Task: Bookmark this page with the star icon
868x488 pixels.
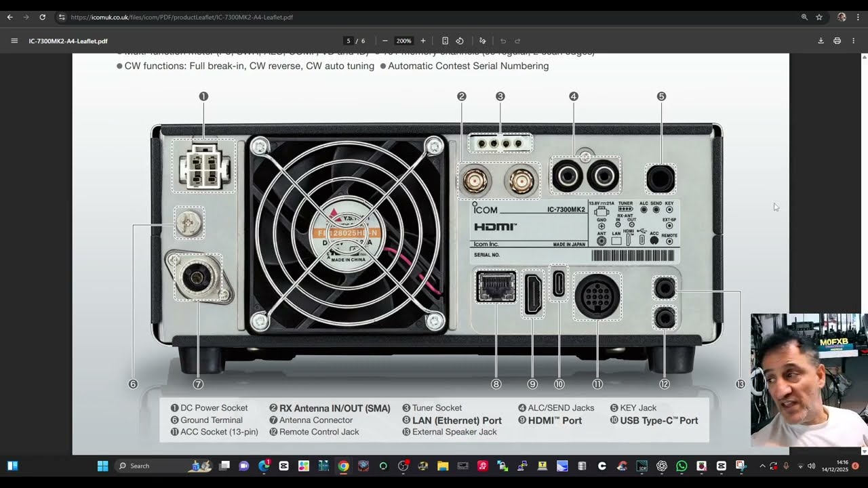Action: pos(819,17)
